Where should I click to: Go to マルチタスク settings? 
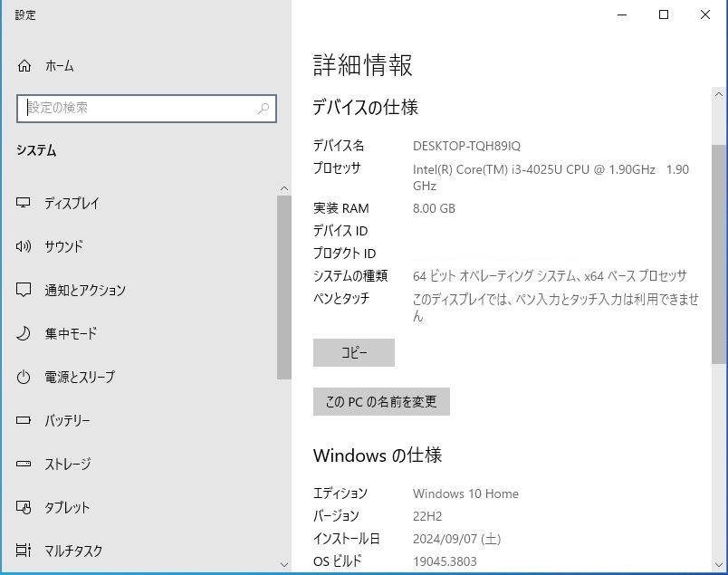73,551
